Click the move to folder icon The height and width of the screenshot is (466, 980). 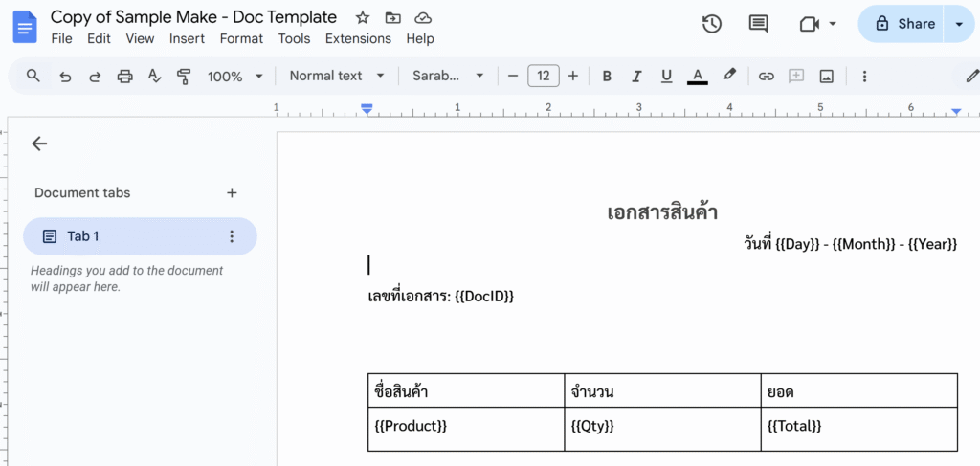(x=392, y=17)
